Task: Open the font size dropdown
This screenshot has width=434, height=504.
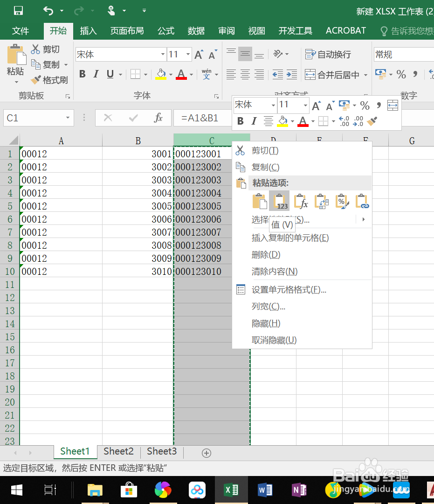Action: click(x=188, y=54)
